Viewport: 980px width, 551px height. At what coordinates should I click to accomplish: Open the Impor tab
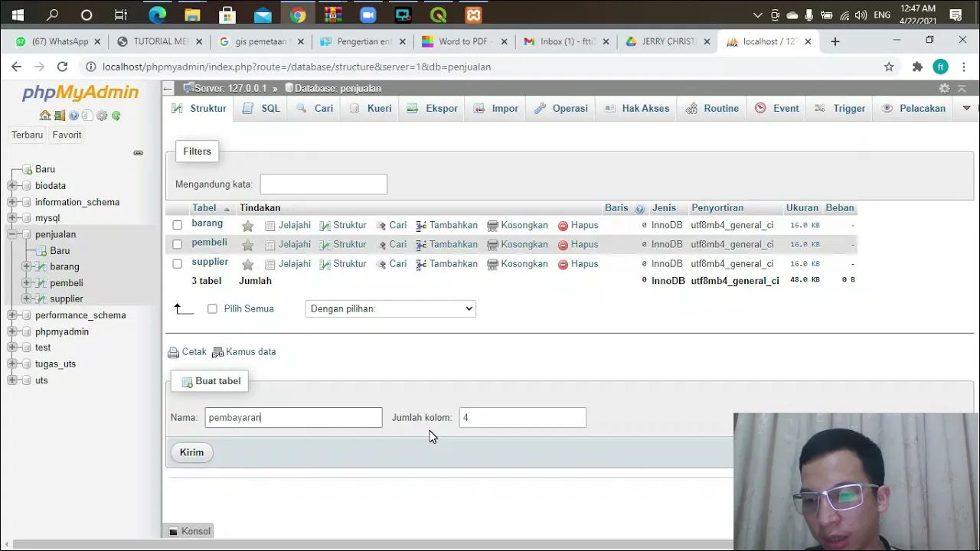pos(495,109)
